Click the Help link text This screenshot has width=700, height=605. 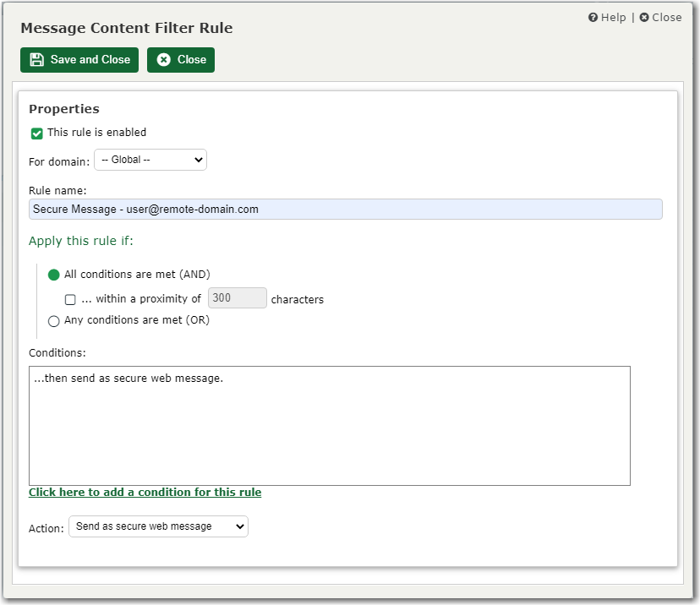tap(612, 17)
